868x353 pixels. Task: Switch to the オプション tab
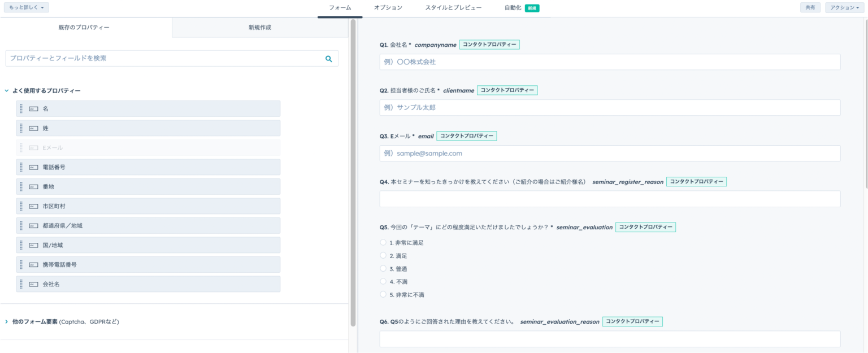pos(388,8)
